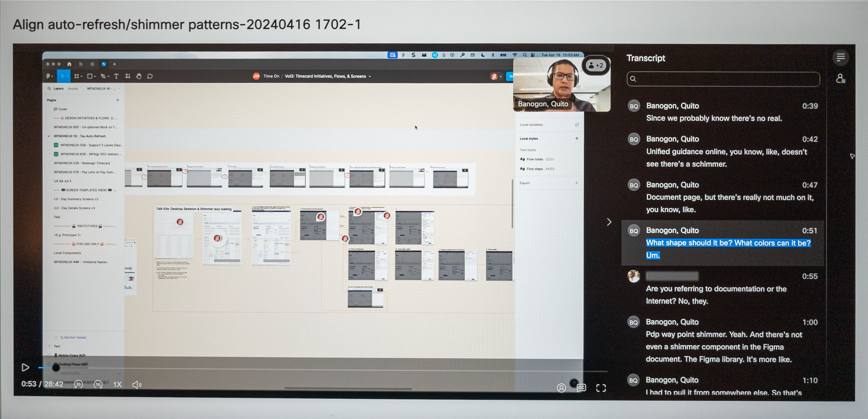Rewind the recording 10 seconds
The height and width of the screenshot is (419, 868).
click(x=79, y=384)
